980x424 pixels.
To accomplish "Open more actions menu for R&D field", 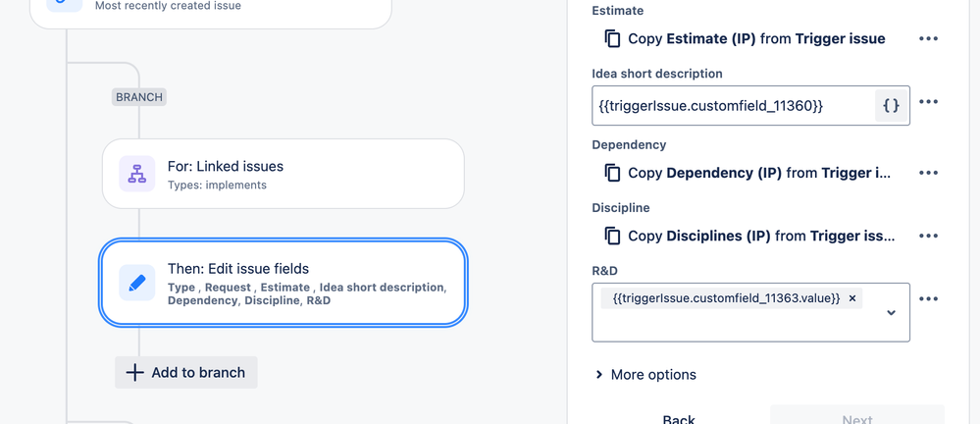I will point(928,298).
